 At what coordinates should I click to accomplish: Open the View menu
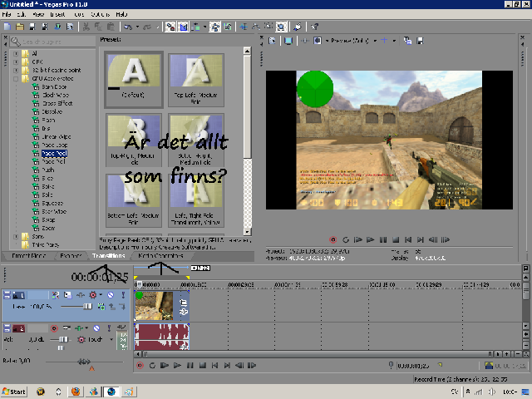tap(38, 14)
